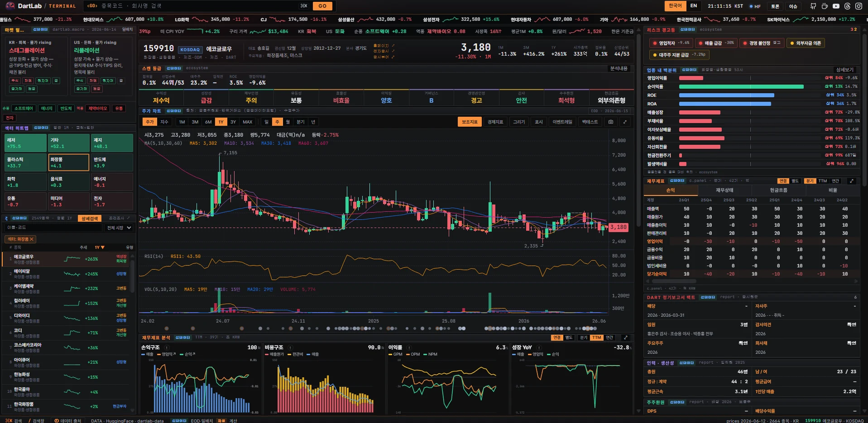
Task: Open the 이슈 issues button
Action: [x=793, y=6]
